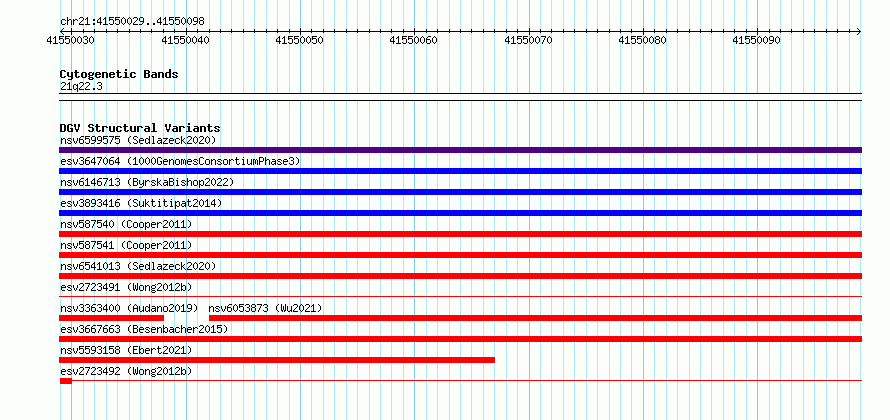Click the red nsv587541 variant bar
The height and width of the screenshot is (420, 890).
coord(460,255)
